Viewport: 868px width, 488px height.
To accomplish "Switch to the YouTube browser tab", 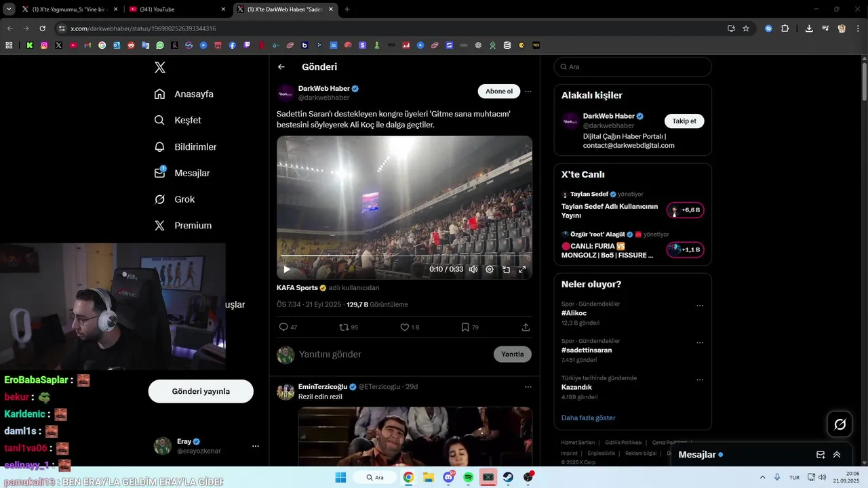I will tap(177, 9).
